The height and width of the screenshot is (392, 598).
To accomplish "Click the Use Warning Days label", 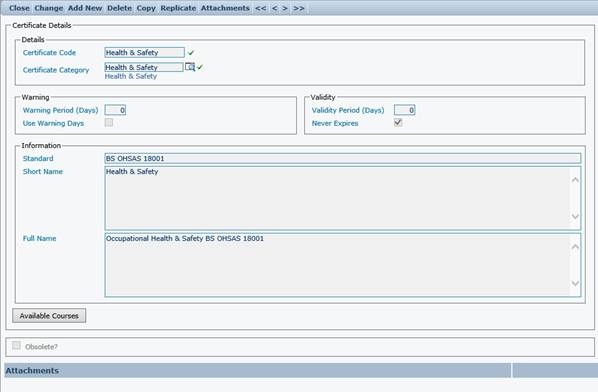I will coord(53,123).
